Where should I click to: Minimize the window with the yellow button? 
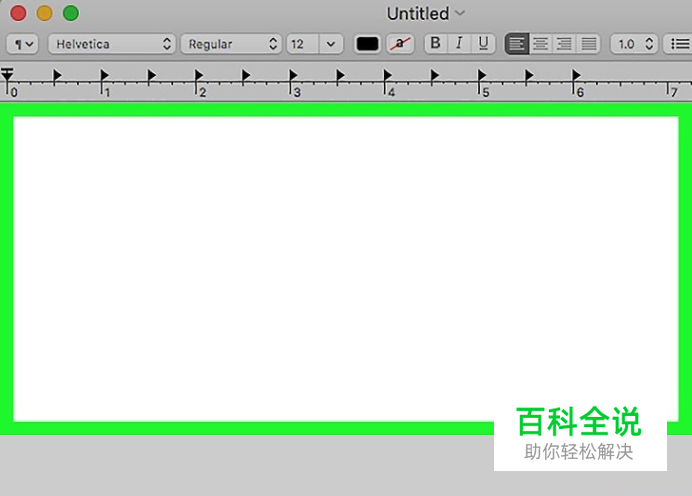click(x=45, y=13)
